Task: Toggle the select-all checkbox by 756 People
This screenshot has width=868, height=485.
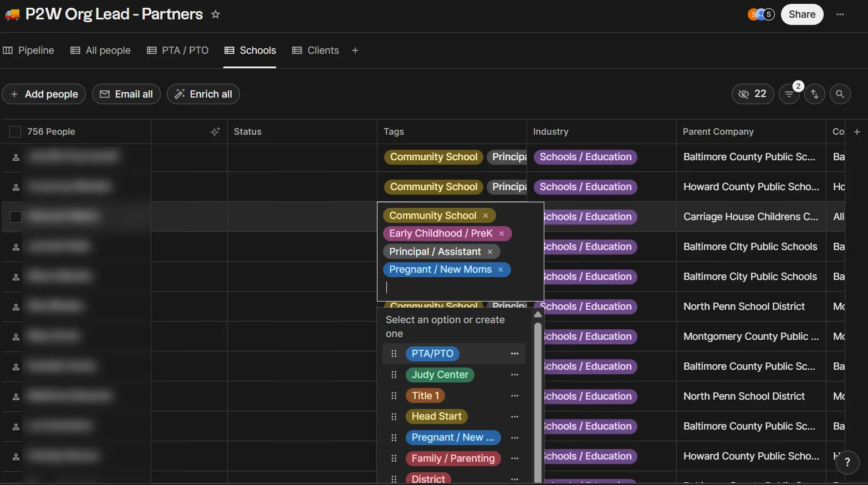Action: coord(16,131)
